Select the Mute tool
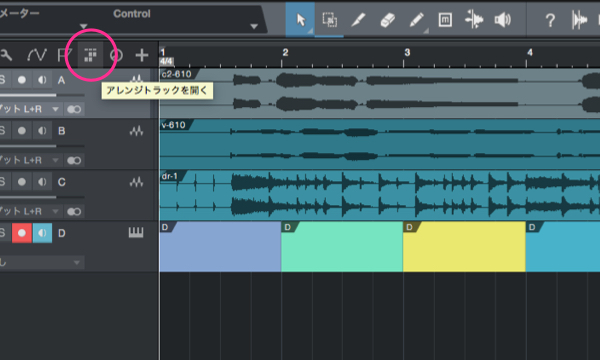Image resolution: width=600 pixels, height=360 pixels. click(445, 20)
